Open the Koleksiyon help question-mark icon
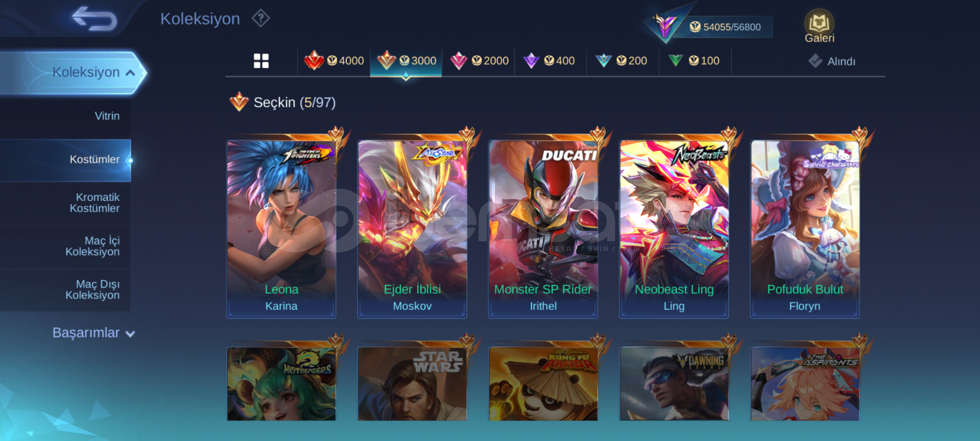 point(261,18)
